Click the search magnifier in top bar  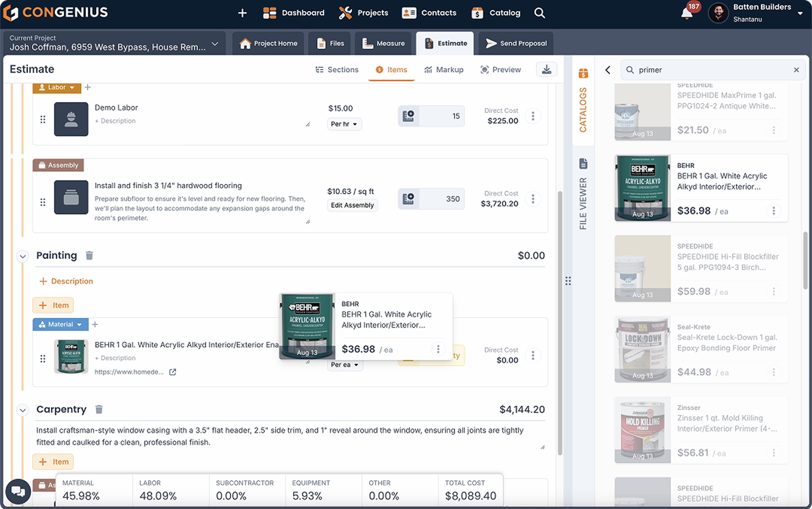(539, 13)
